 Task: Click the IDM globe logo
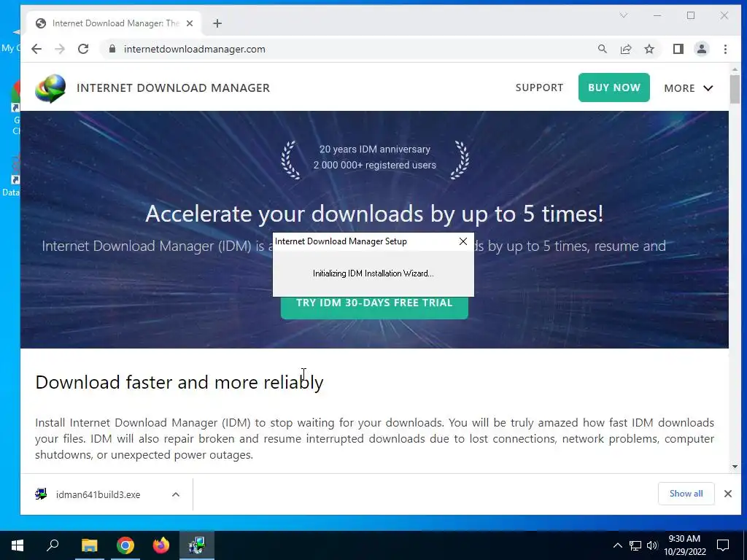[x=50, y=88]
